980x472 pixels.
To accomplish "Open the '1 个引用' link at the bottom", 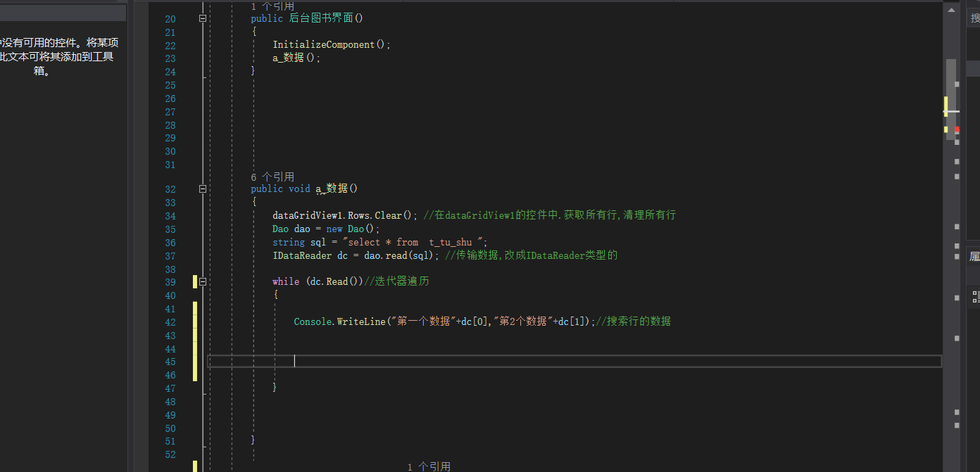I will tap(429, 466).
